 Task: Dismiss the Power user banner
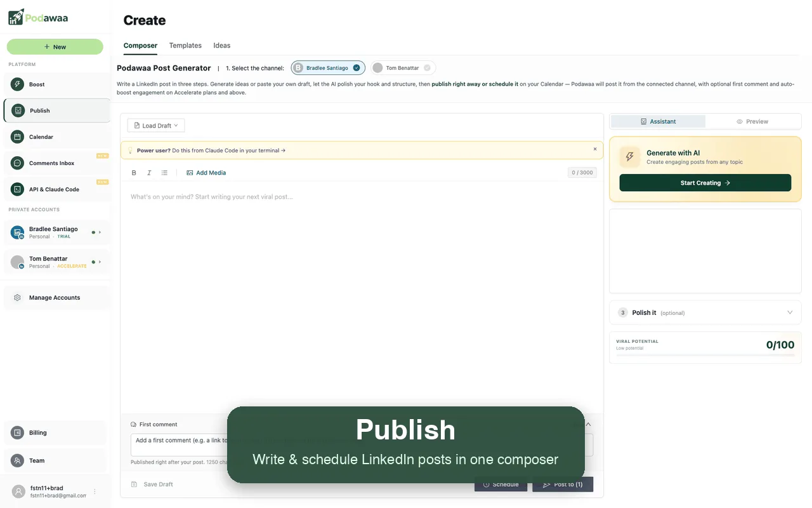coord(595,149)
